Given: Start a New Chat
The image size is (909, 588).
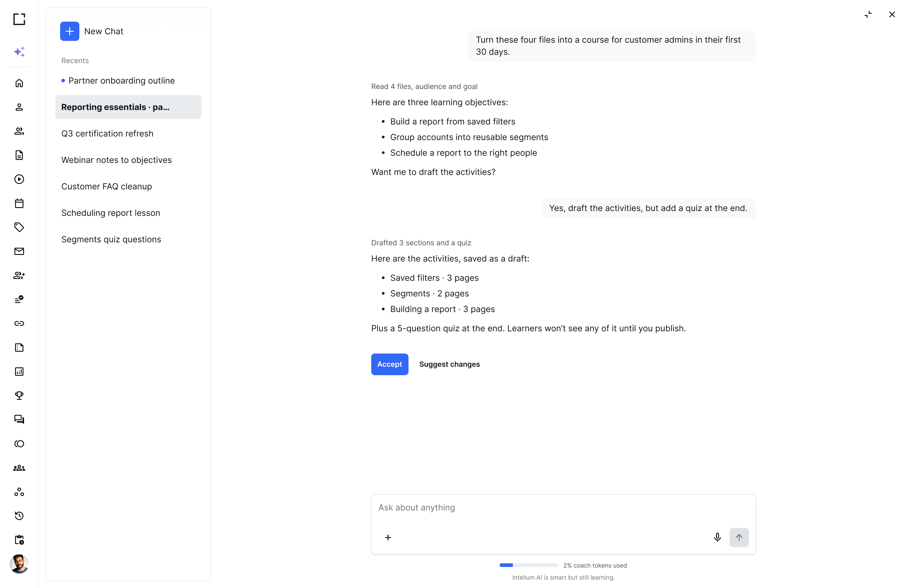Looking at the screenshot, I should coord(92,31).
